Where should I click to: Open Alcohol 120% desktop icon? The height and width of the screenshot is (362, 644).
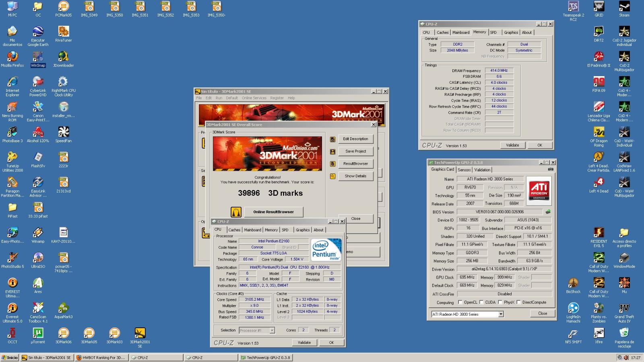[x=38, y=135]
